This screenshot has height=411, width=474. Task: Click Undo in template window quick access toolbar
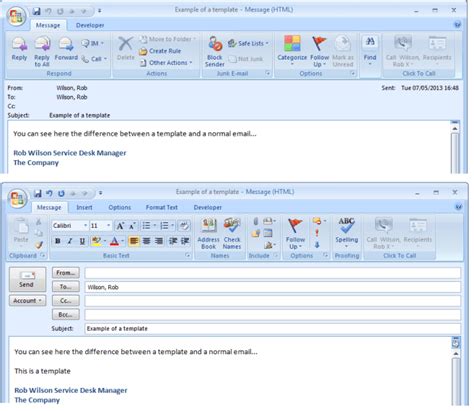[x=49, y=193]
